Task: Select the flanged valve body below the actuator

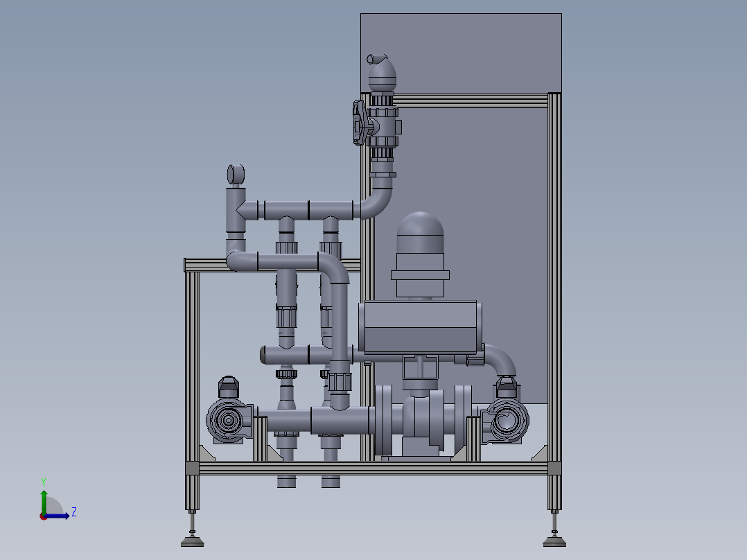Action: pos(423,422)
